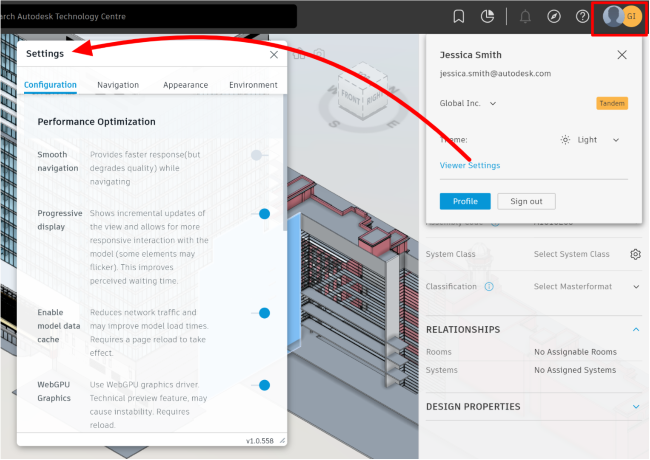Click the GI account badge
650x460 pixels.
[x=631, y=16]
